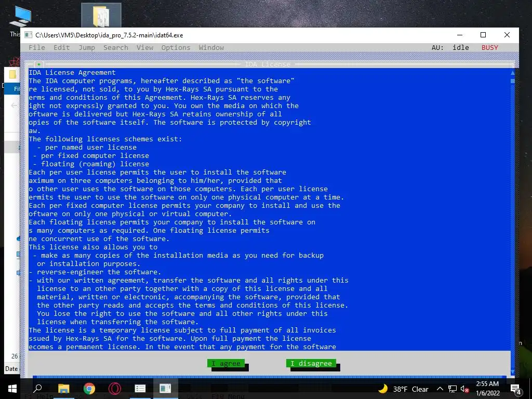Screen dimensions: 532x399
Task: Open the Jump menu
Action: 87,47
